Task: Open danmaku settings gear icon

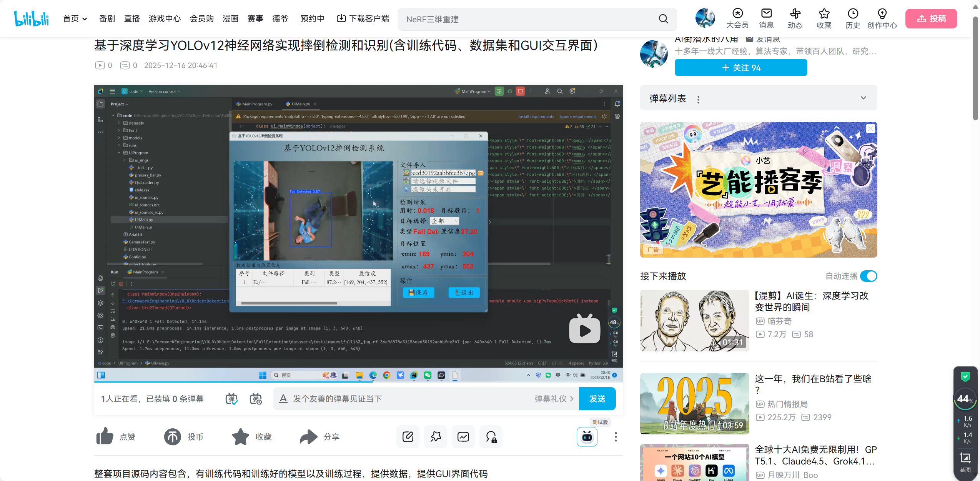Action: tap(256, 399)
